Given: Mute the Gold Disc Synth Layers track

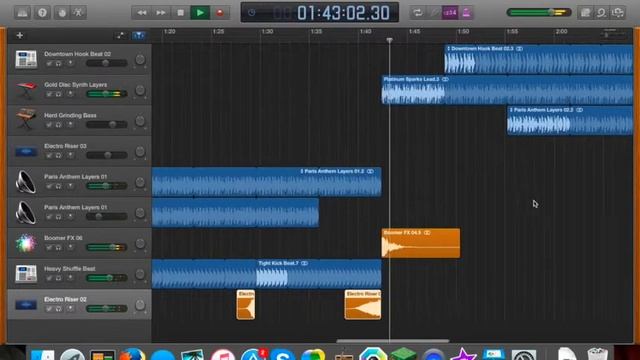Looking at the screenshot, I should tap(49, 94).
